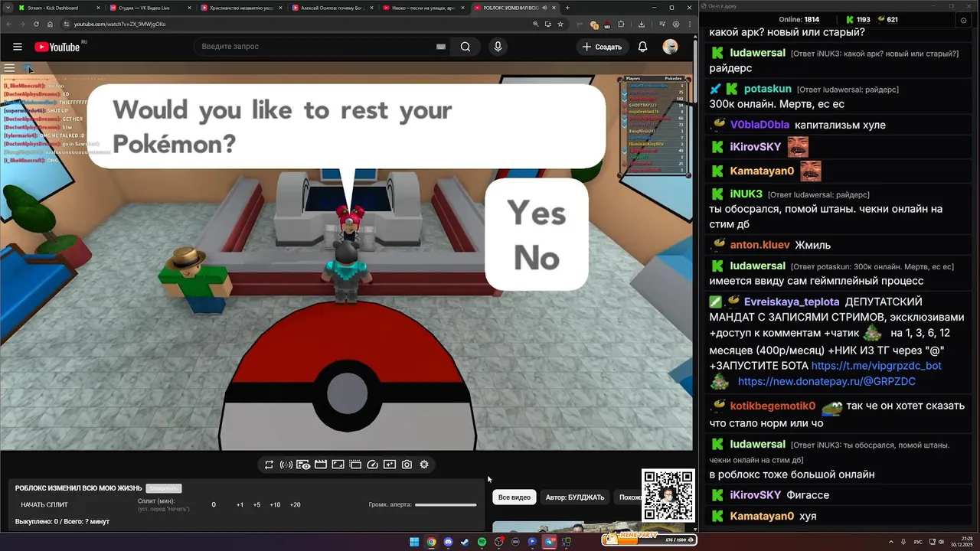The image size is (980, 551).
Task: Click the Online: 1814 counter in chat
Action: tap(799, 19)
